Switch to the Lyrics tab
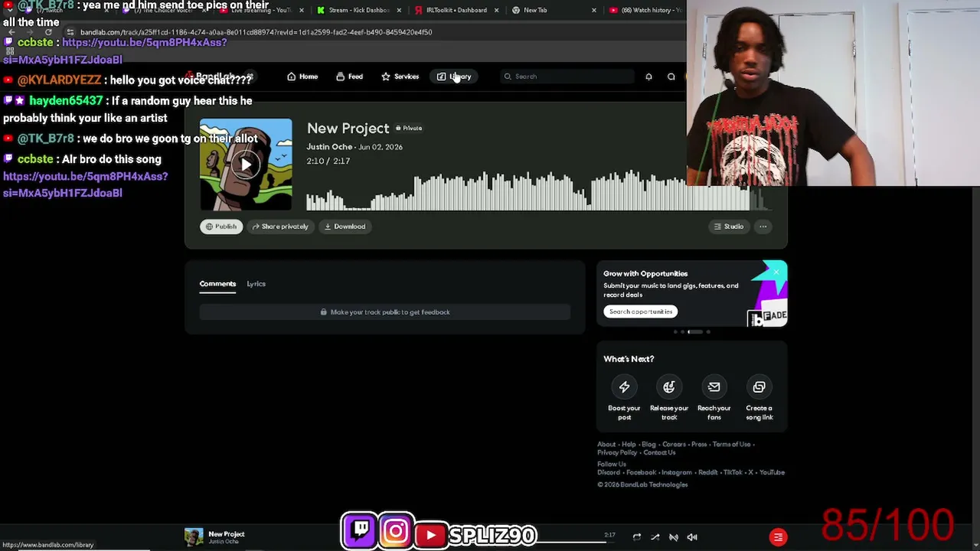 [x=256, y=284]
